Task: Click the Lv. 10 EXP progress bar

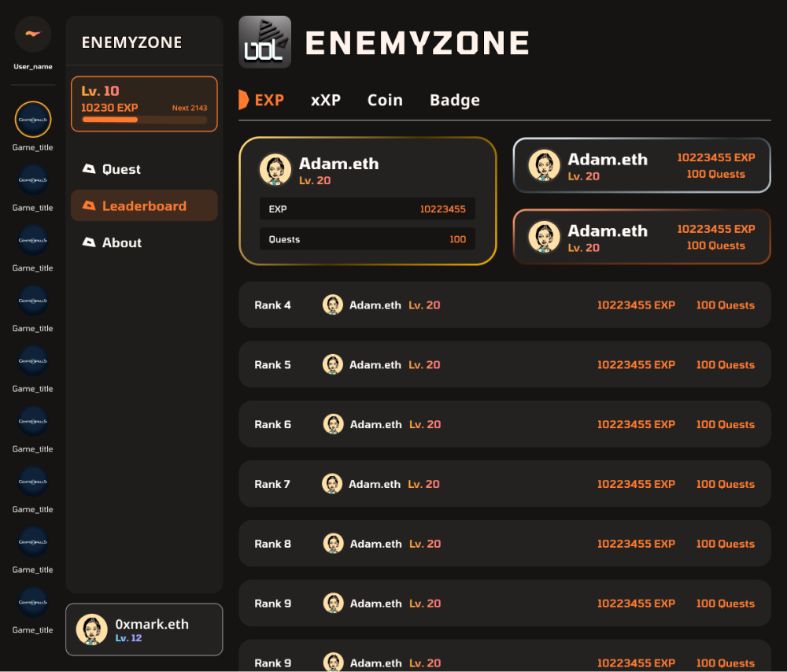Action: (x=144, y=120)
